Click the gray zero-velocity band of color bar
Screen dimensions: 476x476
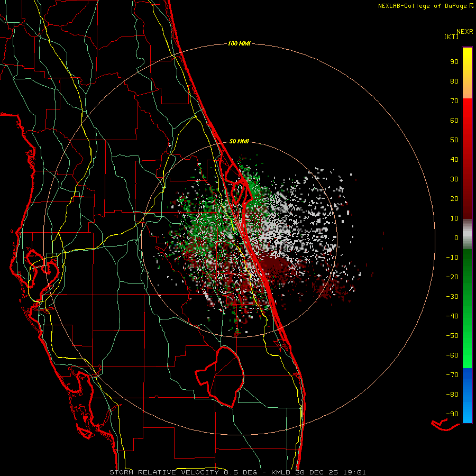tap(467, 234)
